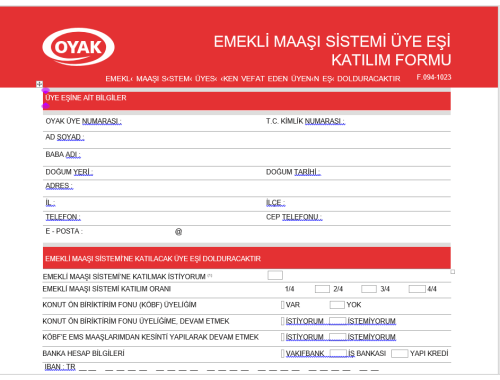
Task: Tick the checkbox left of 2/4
Action: coord(322,289)
